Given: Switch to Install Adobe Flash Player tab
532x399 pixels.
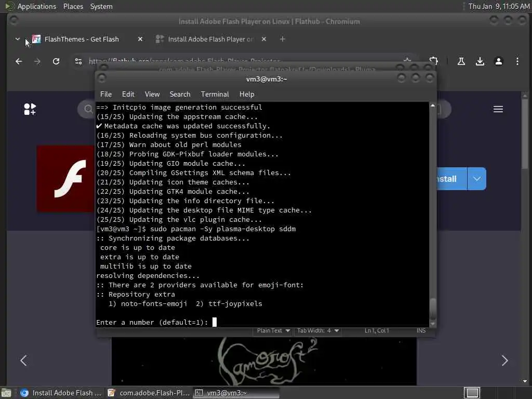Looking at the screenshot, I should click(205, 39).
